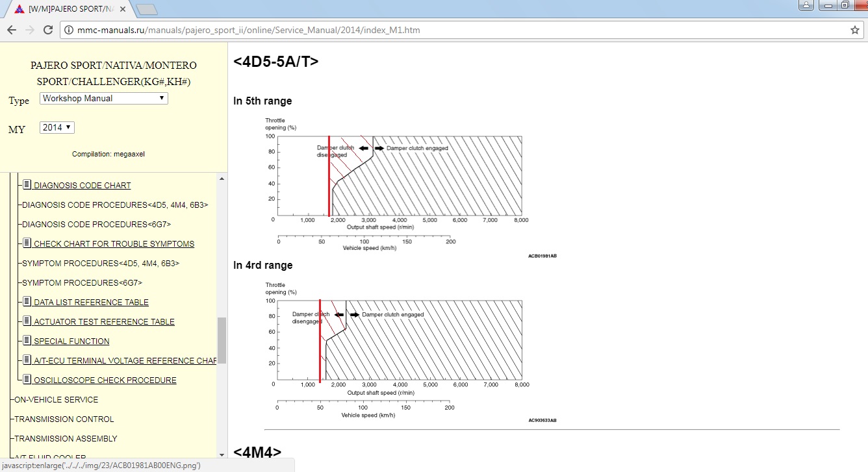The height and width of the screenshot is (472, 868).
Task: Expand the TRANSMISSION CONTROL section
Action: click(x=64, y=419)
